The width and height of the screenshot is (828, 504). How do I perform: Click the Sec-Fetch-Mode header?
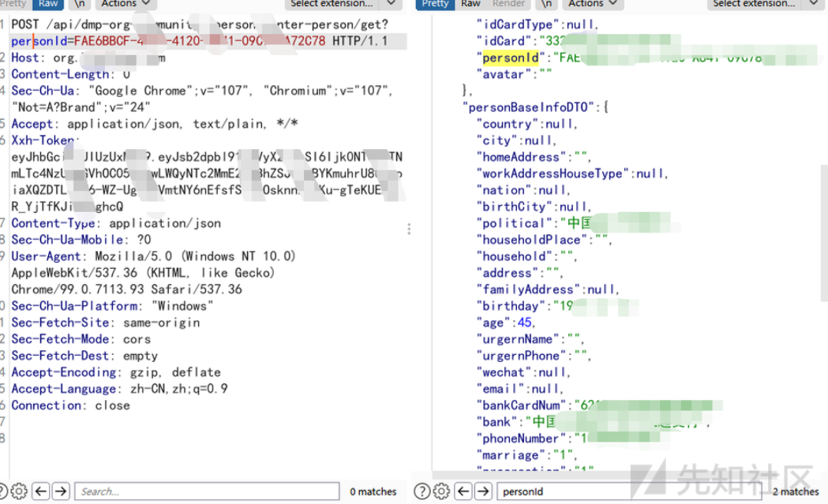click(x=81, y=339)
